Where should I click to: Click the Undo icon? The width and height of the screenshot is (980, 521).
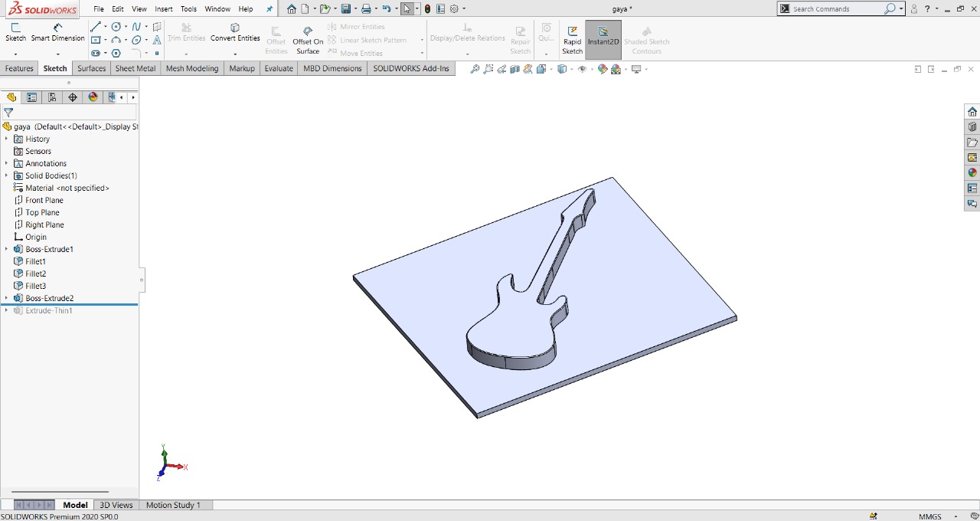386,9
